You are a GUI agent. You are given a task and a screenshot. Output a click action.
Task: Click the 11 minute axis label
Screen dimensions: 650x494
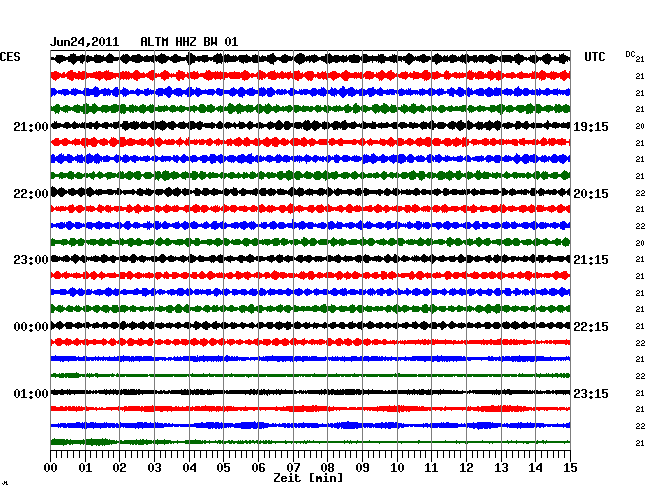point(432,468)
